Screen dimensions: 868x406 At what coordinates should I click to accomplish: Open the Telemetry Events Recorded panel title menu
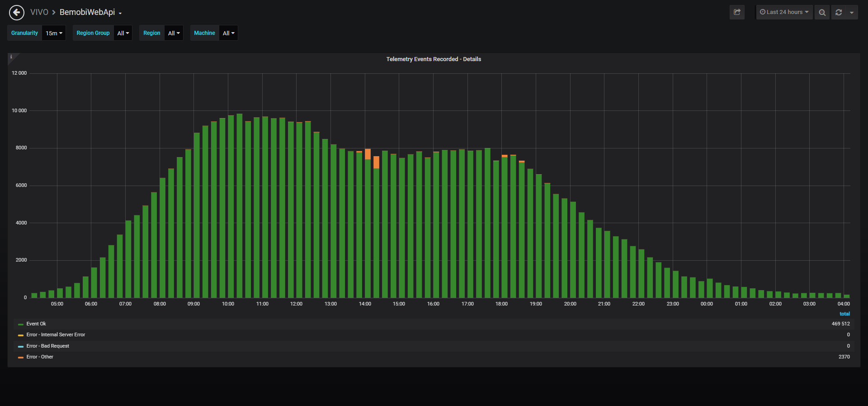(x=434, y=59)
